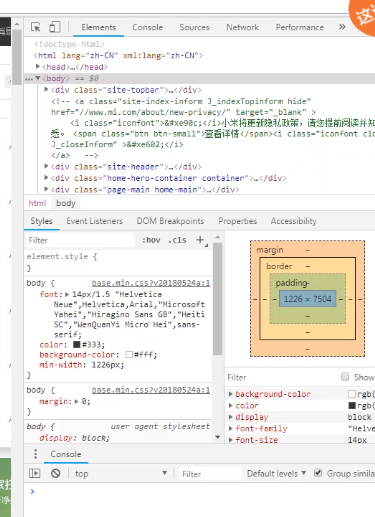Open the top execution context dropdown
This screenshot has width=375, height=517.
click(x=121, y=473)
